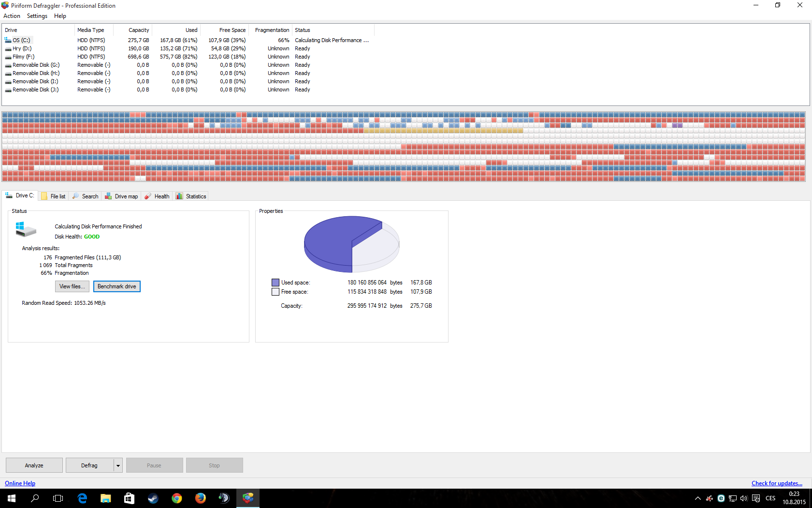
Task: Click the OS (C:) drive icon
Action: 8,40
